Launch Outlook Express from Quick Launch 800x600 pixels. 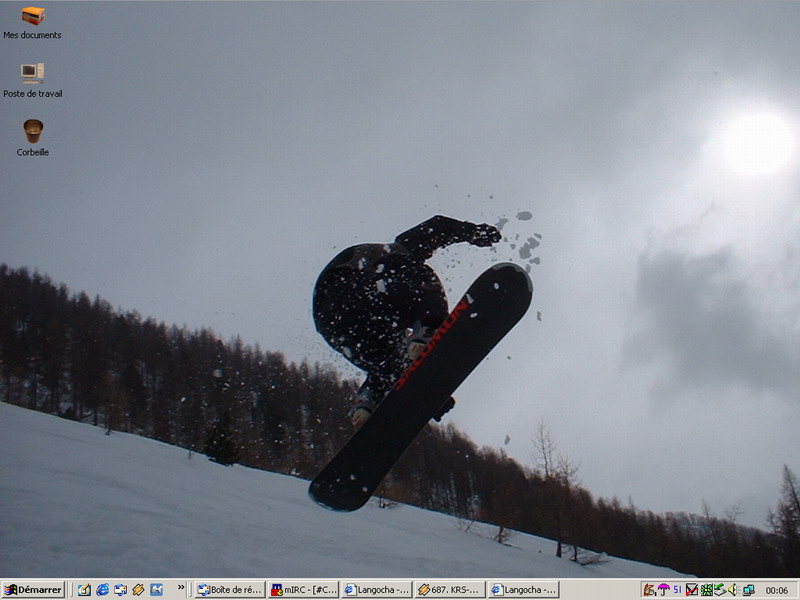pos(120,590)
